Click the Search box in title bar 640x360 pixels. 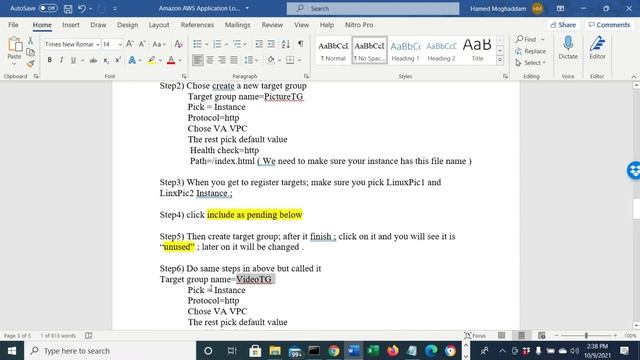(x=373, y=9)
